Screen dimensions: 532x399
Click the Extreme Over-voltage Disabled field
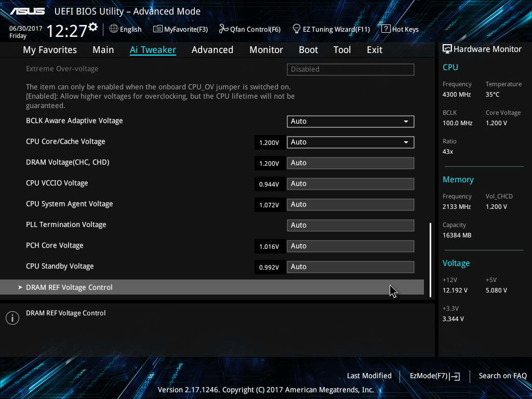tap(351, 70)
